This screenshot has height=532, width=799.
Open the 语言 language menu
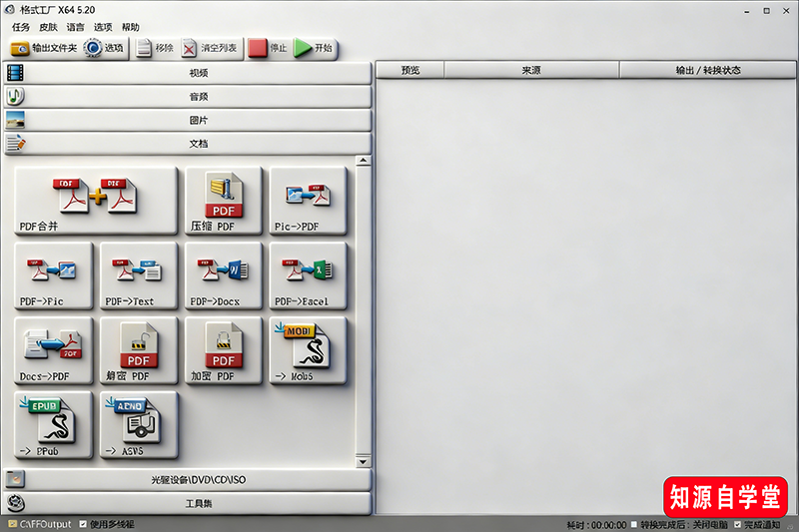(x=75, y=27)
